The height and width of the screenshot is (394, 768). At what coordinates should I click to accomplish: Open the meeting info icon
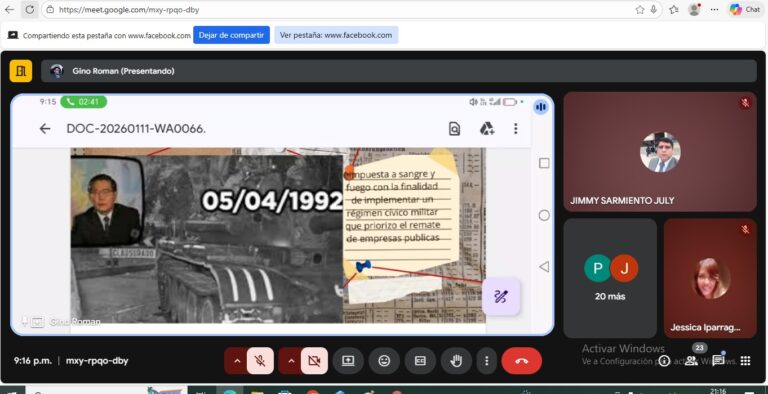pyautogui.click(x=664, y=361)
